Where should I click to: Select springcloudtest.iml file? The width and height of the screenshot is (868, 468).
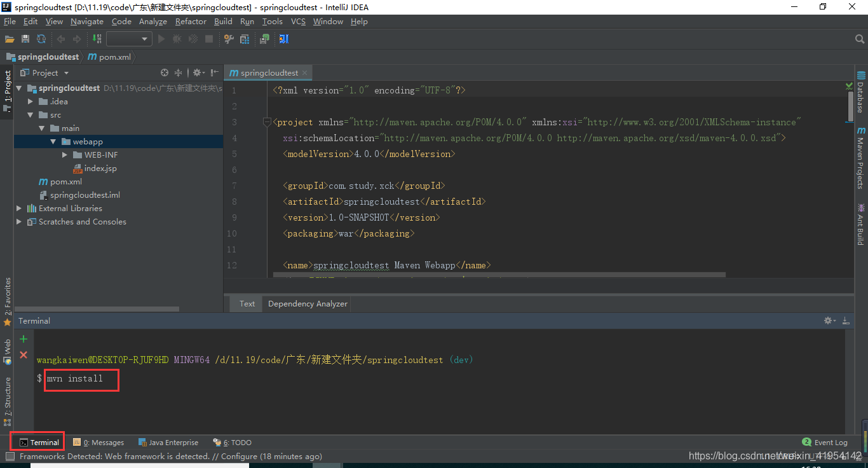click(x=79, y=195)
